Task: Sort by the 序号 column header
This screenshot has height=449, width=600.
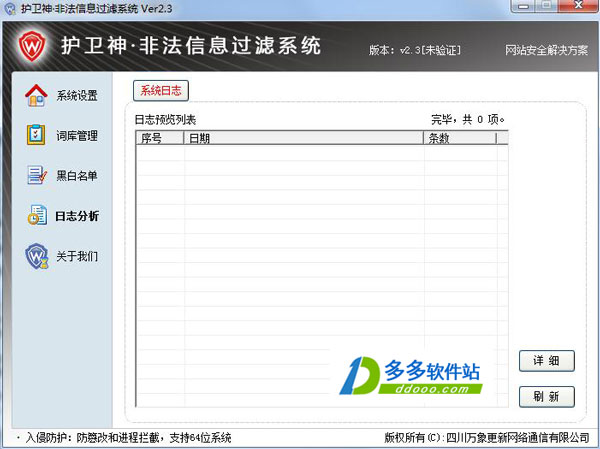Action: pos(160,138)
